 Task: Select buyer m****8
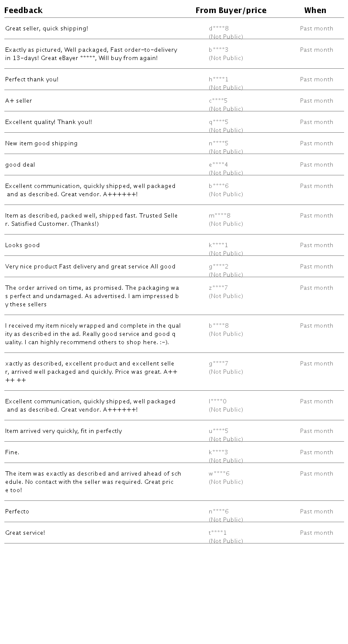pos(220,216)
